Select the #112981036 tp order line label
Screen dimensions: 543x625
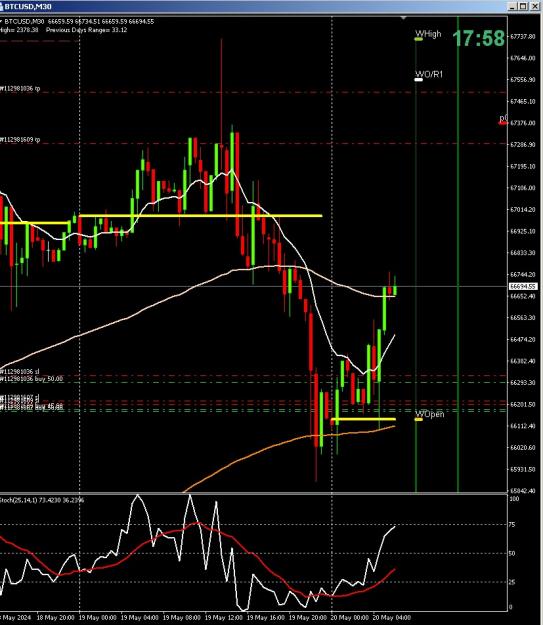[20, 88]
